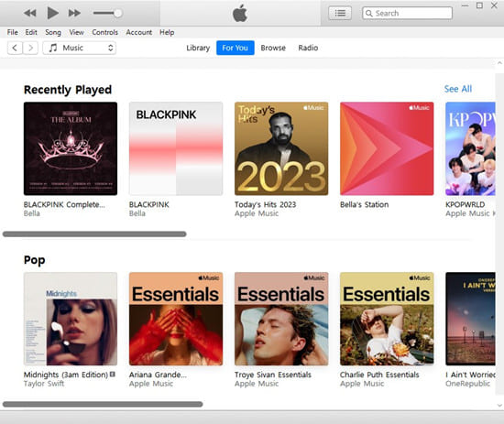Viewport: 504px width, 424px height.
Task: Switch to the Library tab
Action: coord(198,48)
